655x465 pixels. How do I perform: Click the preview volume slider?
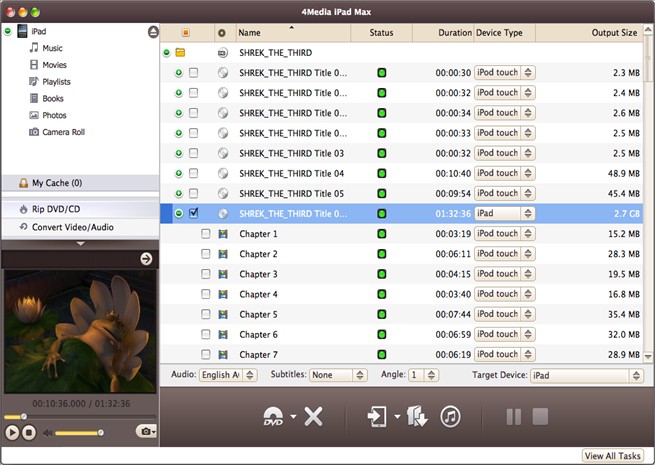(x=79, y=433)
